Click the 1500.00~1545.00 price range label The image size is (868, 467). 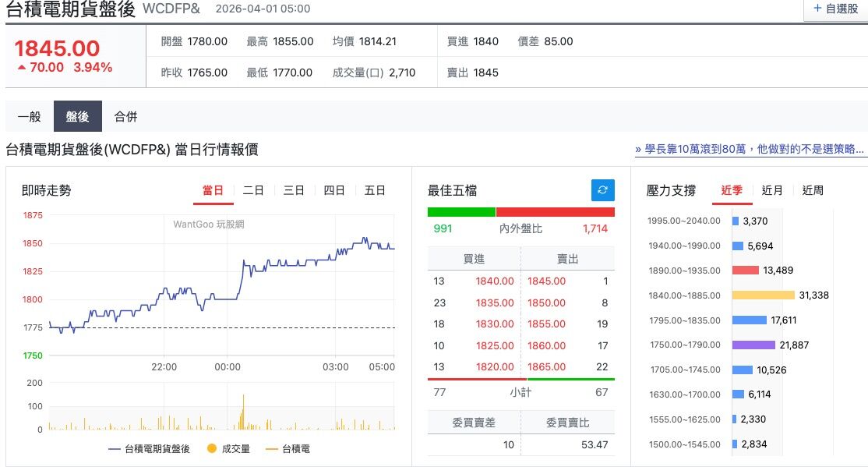coord(685,444)
